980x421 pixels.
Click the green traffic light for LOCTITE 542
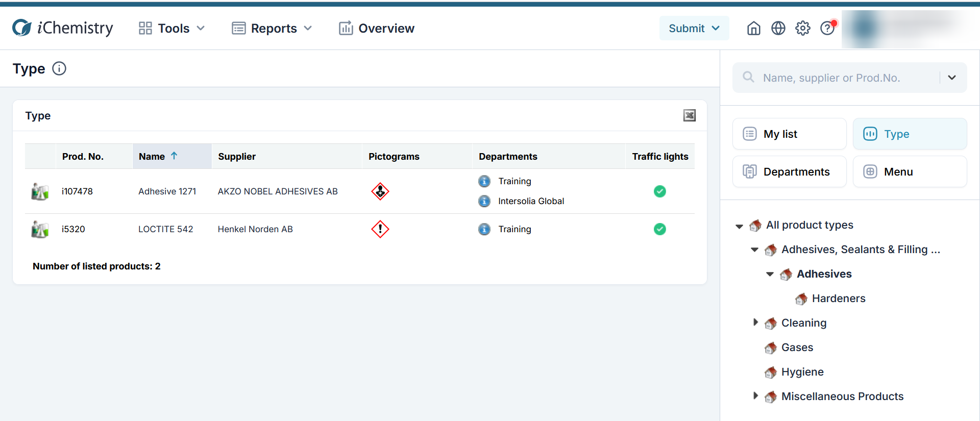point(660,229)
